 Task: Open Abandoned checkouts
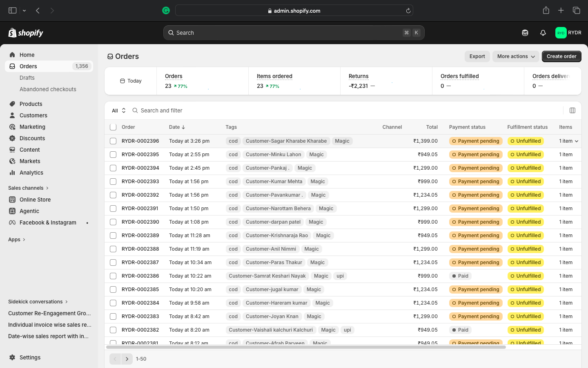[48, 89]
